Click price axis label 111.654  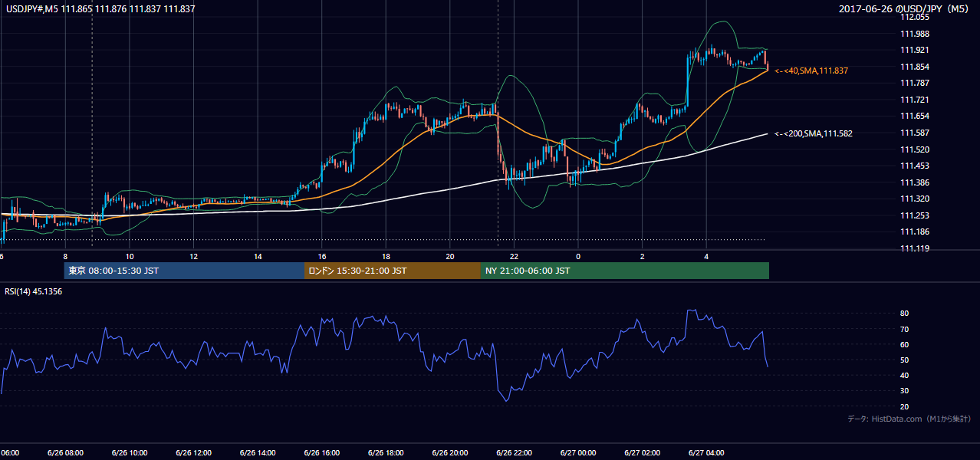(x=914, y=116)
